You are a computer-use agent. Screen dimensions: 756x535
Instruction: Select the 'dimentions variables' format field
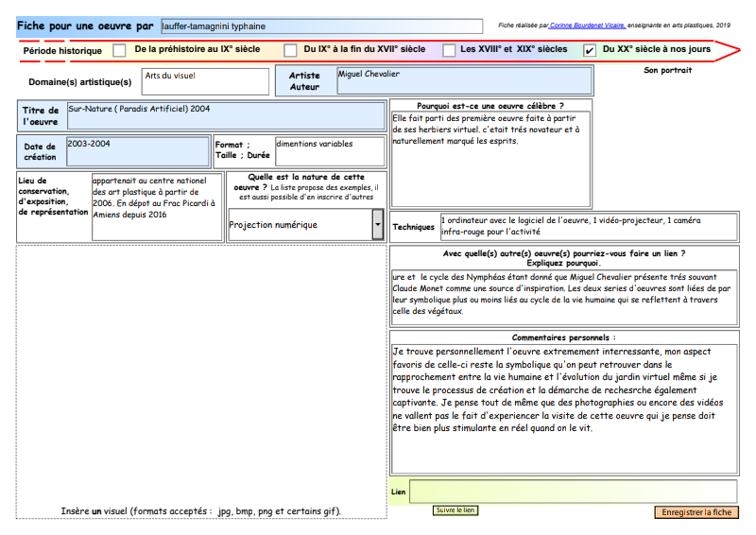(x=329, y=151)
